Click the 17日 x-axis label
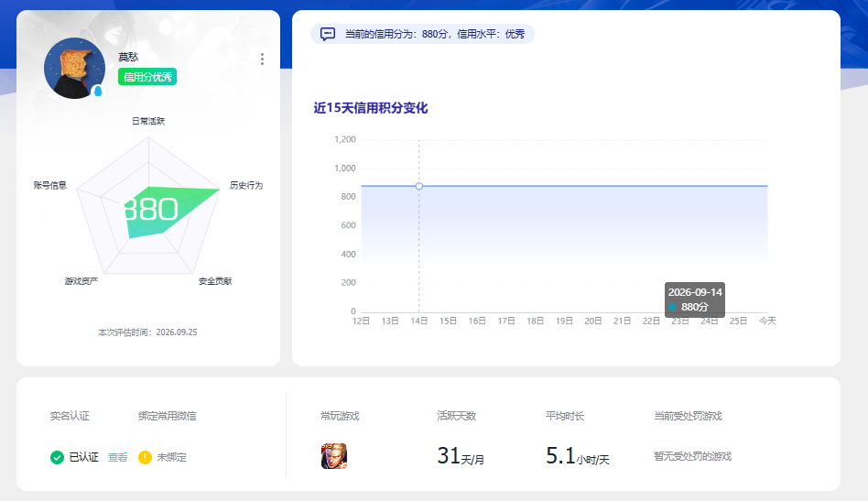868x501 pixels. [x=506, y=321]
